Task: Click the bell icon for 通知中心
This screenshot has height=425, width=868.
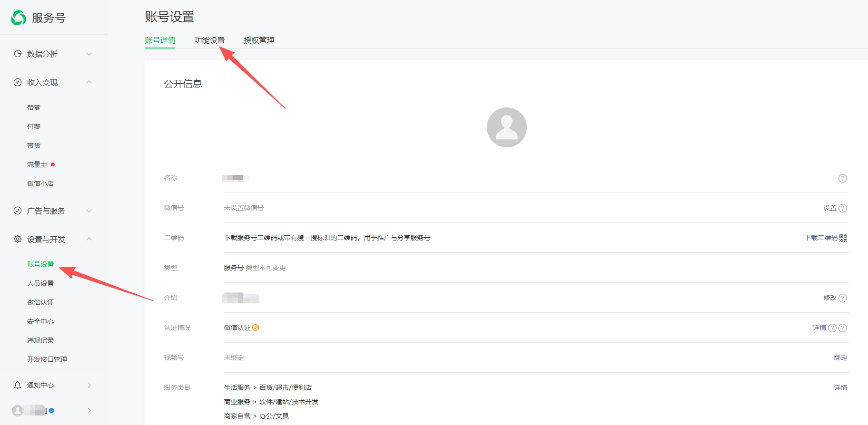Action: [x=18, y=385]
